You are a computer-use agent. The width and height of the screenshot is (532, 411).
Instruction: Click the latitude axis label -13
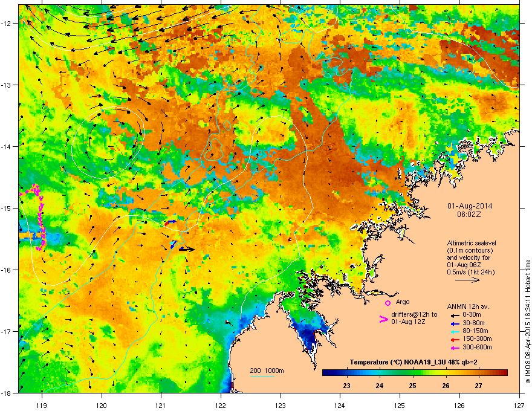[7, 85]
